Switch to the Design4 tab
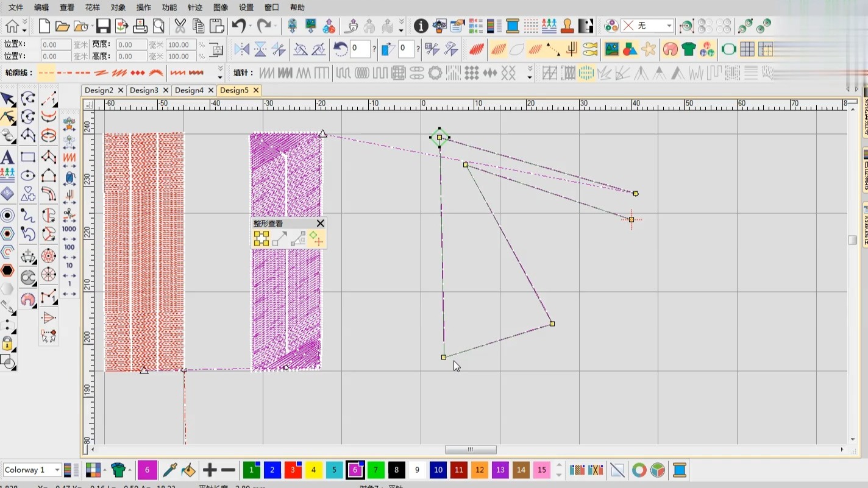Image resolution: width=868 pixels, height=488 pixels. (x=189, y=90)
